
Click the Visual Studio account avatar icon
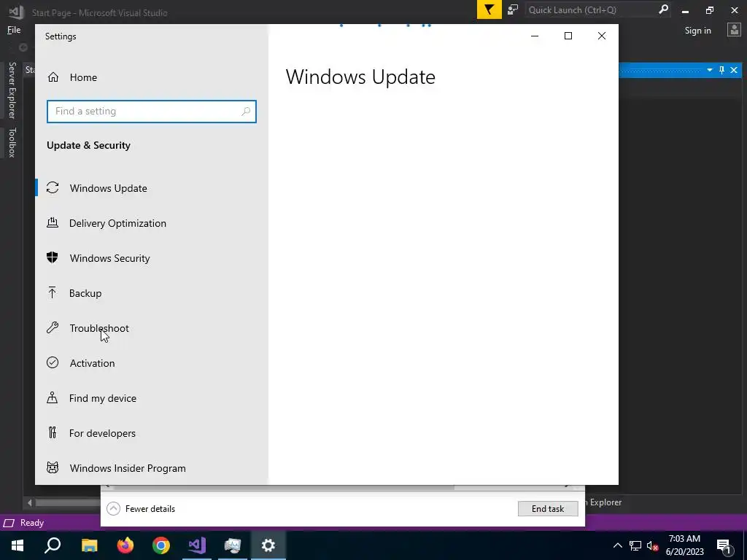click(734, 30)
